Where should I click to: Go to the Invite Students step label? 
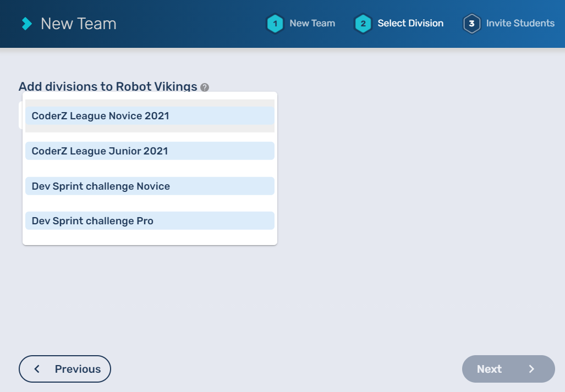[520, 24]
